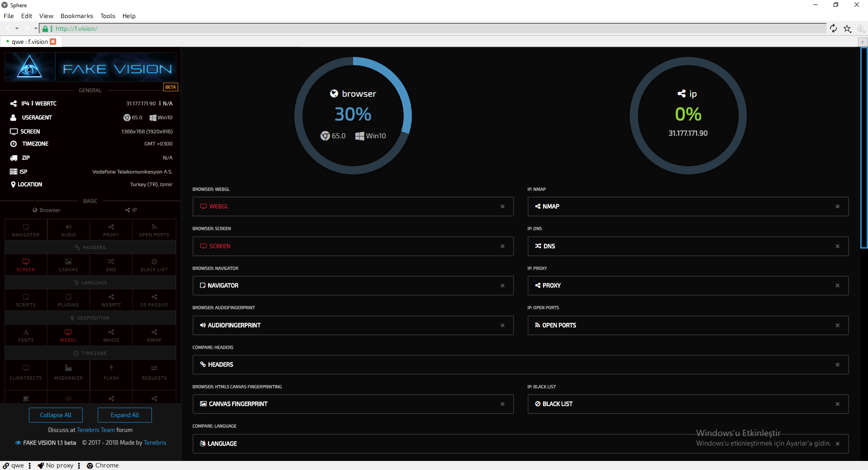The width and height of the screenshot is (868, 470).
Task: Expand the NMAP panel in main area
Action: click(x=688, y=207)
